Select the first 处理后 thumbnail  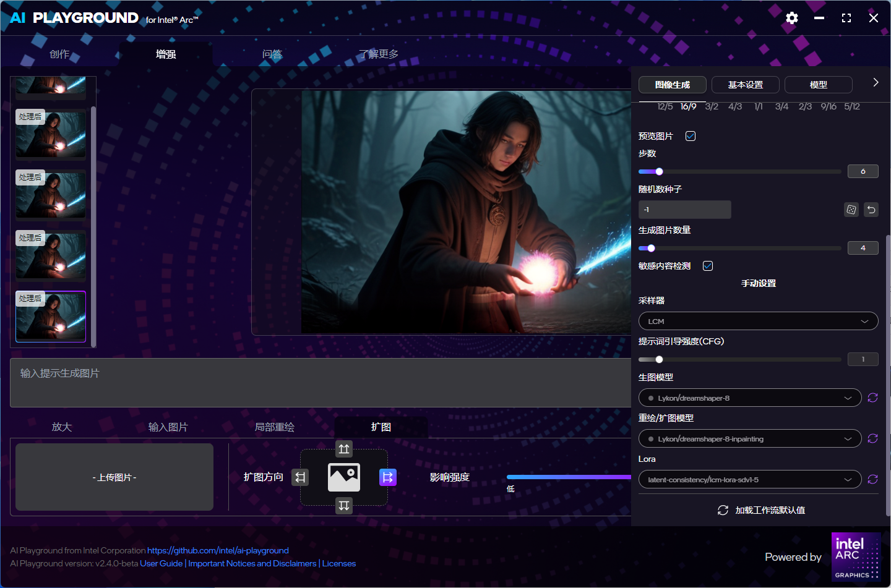click(x=51, y=134)
